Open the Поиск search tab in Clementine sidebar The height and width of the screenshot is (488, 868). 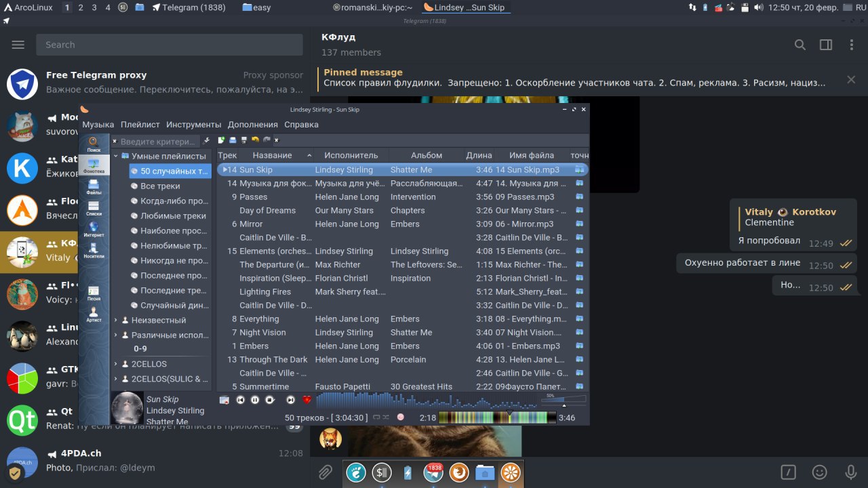click(94, 144)
